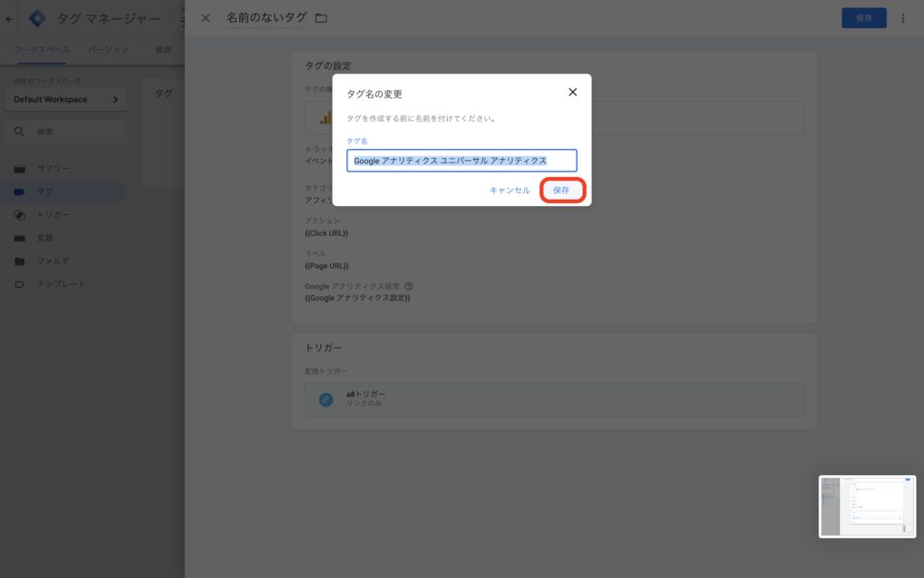This screenshot has height=578, width=924.
Task: Click the preview thumbnail in bottom right
Action: (x=867, y=506)
